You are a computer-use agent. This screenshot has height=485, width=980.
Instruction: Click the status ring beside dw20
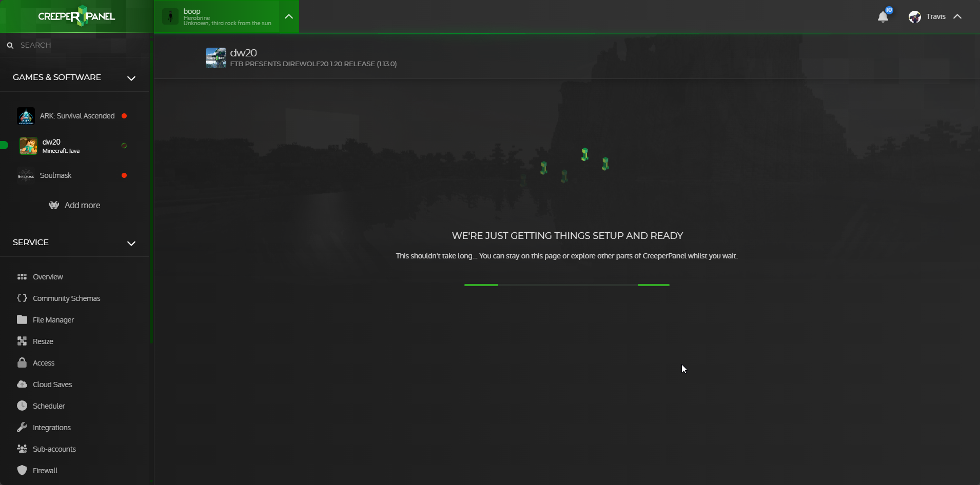point(124,146)
